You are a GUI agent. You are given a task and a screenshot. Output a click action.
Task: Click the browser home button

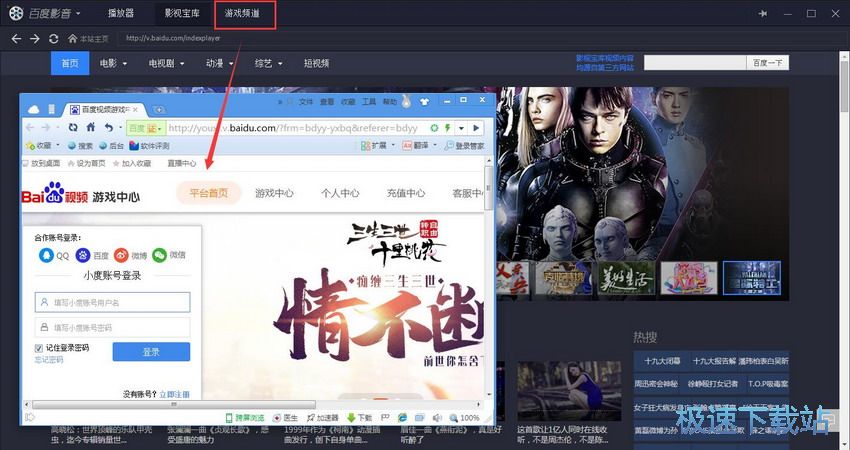click(x=91, y=127)
